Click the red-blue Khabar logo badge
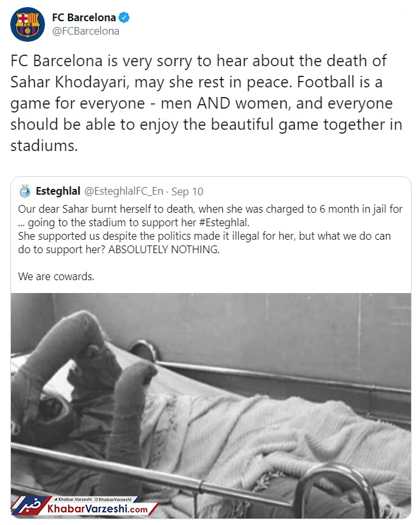This screenshot has height=525, width=420. coord(30,506)
